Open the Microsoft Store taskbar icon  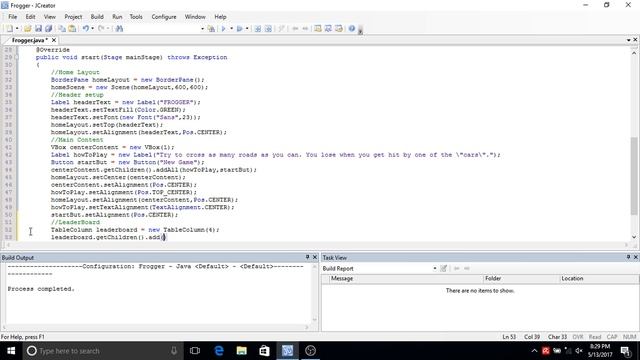click(264, 351)
